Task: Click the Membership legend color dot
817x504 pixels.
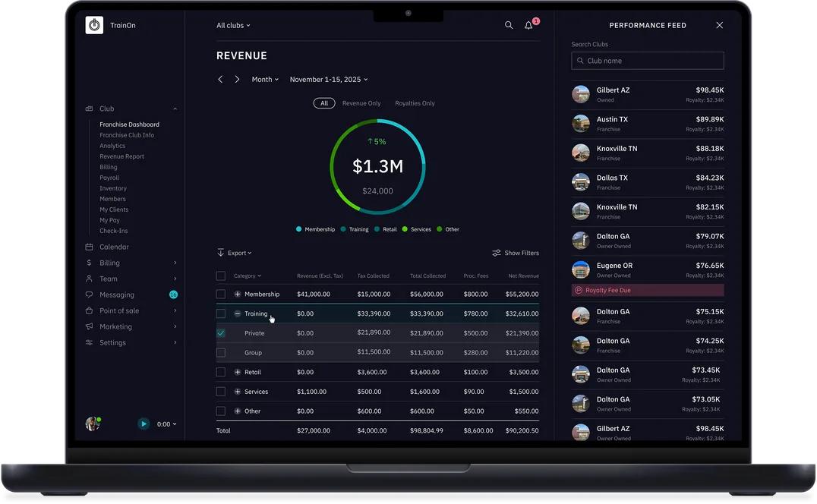Action: pos(298,229)
